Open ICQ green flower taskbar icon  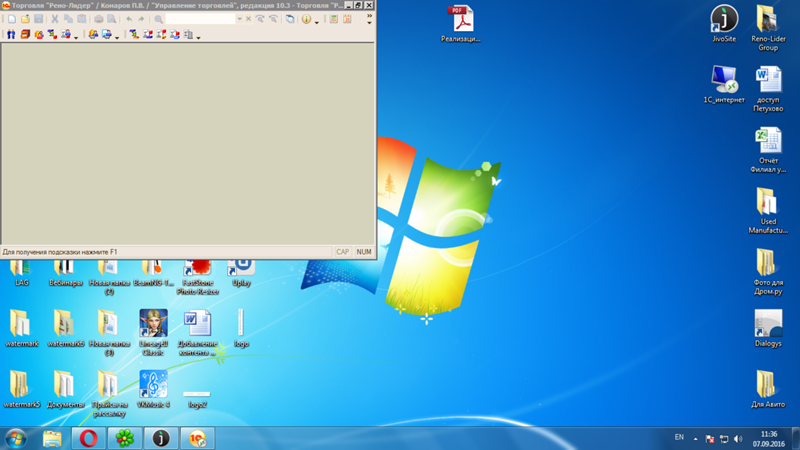124,438
